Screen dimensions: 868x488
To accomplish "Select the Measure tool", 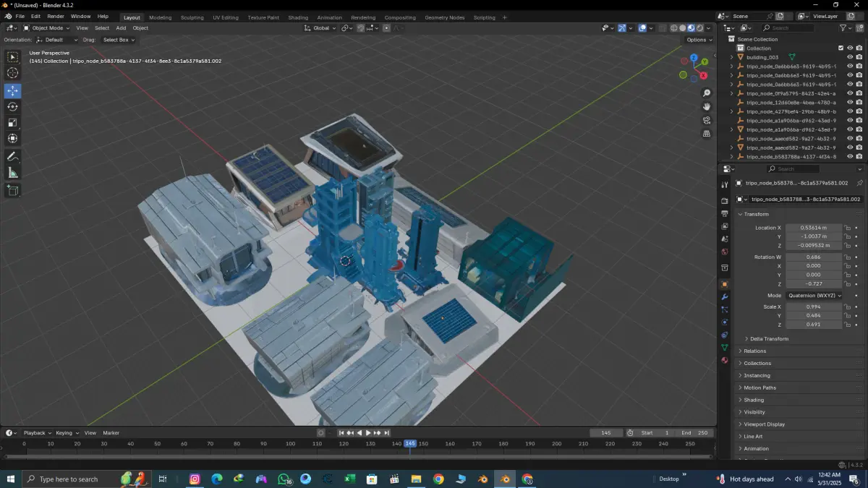I will pyautogui.click(x=12, y=173).
